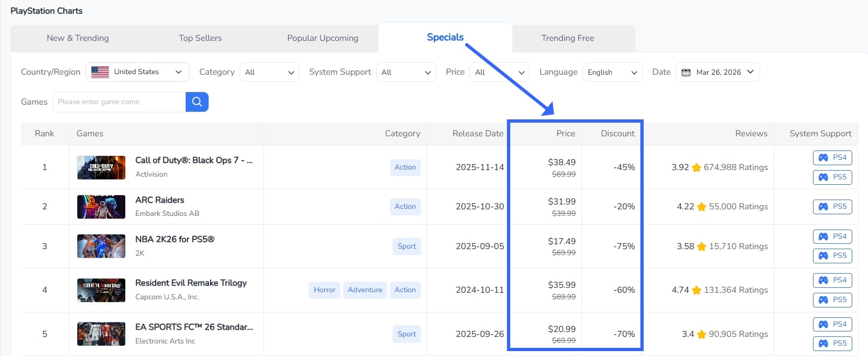Click the calendar icon in Date field

pos(686,72)
